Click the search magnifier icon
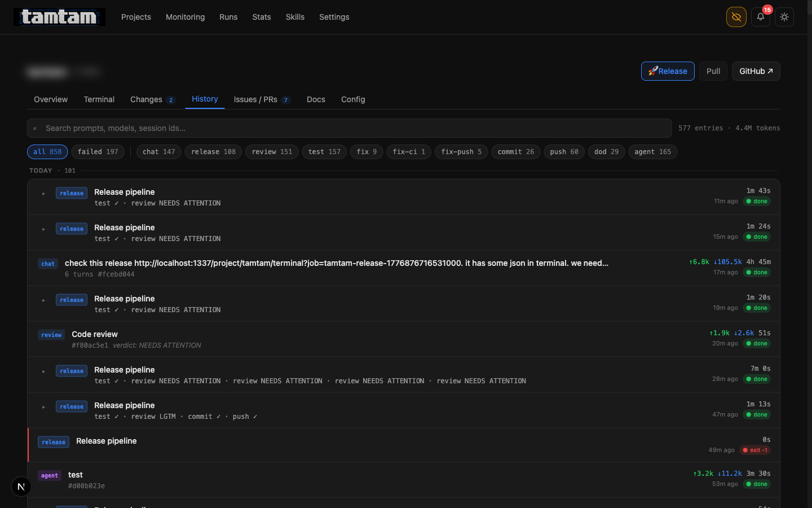Screen dimensions: 812x508 coord(35,129)
